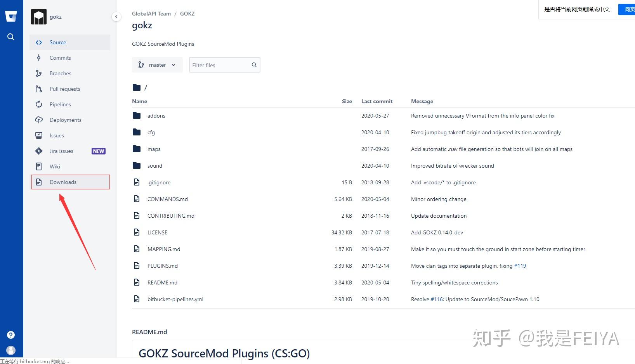Open the help question mark icon

click(x=11, y=335)
